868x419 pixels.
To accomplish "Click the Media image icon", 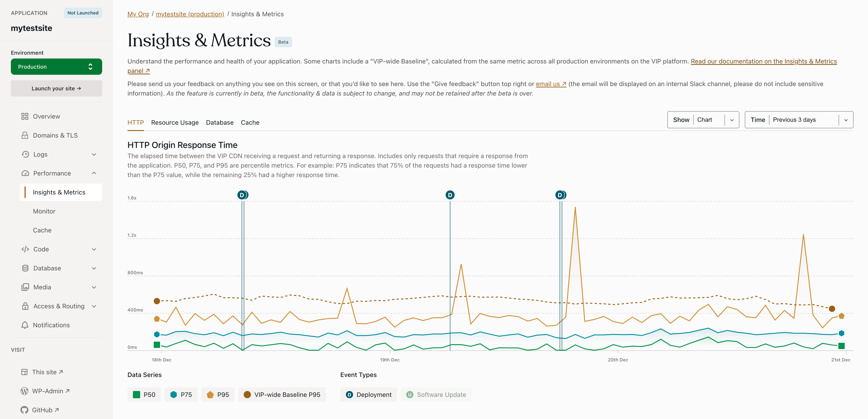I will (x=25, y=287).
